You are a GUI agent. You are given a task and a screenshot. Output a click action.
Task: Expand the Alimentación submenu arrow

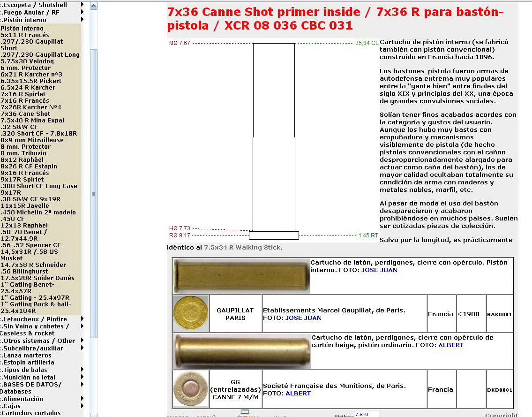(82, 399)
